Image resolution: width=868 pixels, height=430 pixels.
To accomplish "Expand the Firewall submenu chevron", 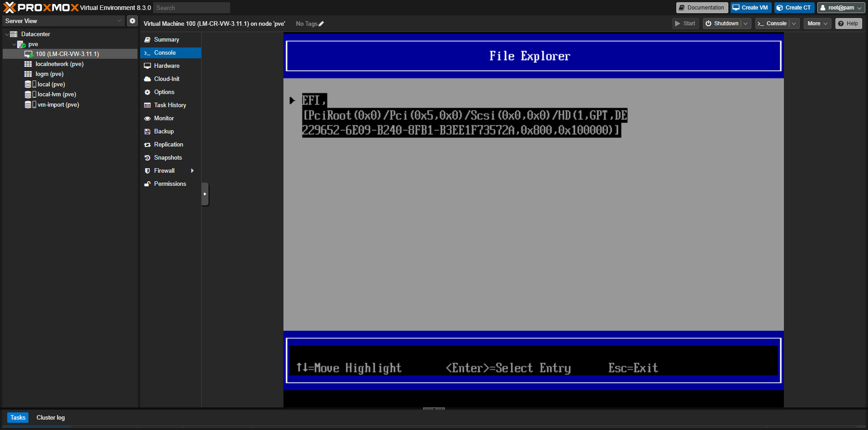I will coord(193,170).
